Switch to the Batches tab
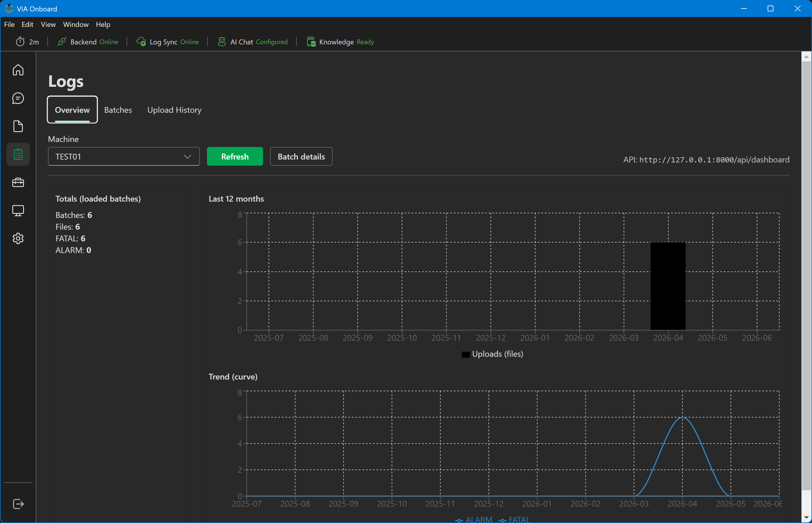 (118, 110)
